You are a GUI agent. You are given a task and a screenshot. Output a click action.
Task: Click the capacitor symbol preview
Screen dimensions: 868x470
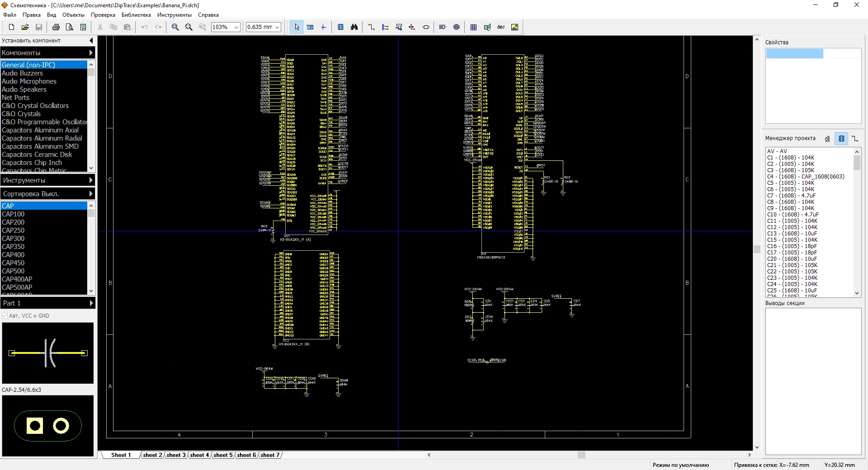[48, 353]
